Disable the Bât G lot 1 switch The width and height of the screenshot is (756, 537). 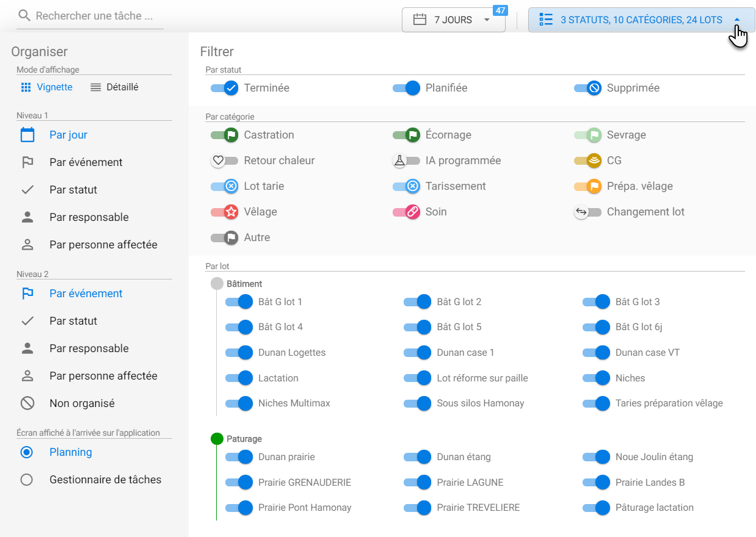click(239, 301)
